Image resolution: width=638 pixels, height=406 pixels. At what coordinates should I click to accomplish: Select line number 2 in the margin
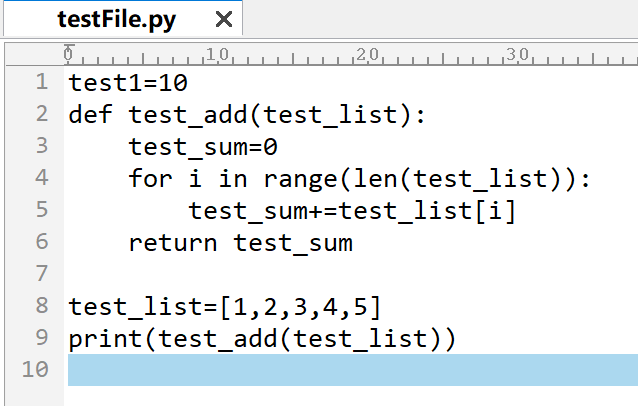click(x=41, y=114)
